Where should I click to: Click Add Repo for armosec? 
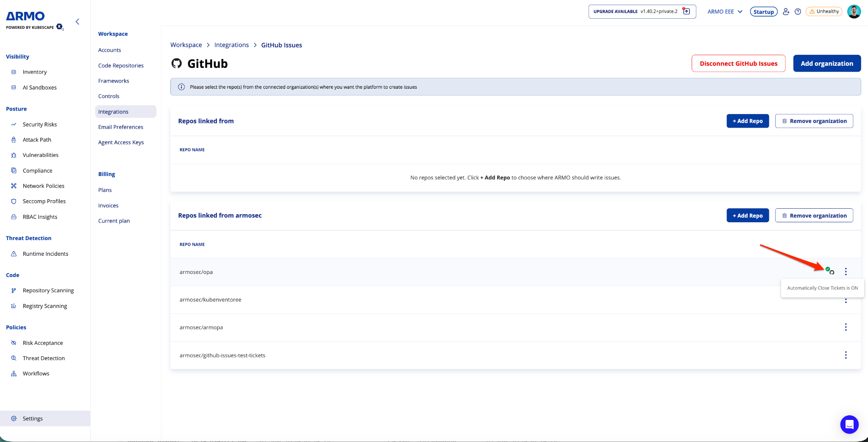(x=748, y=215)
